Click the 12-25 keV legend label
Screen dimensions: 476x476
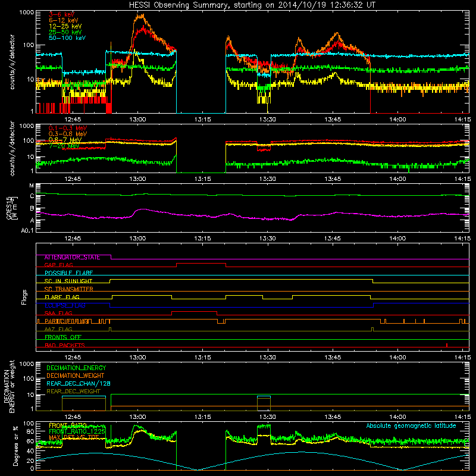[x=65, y=26]
